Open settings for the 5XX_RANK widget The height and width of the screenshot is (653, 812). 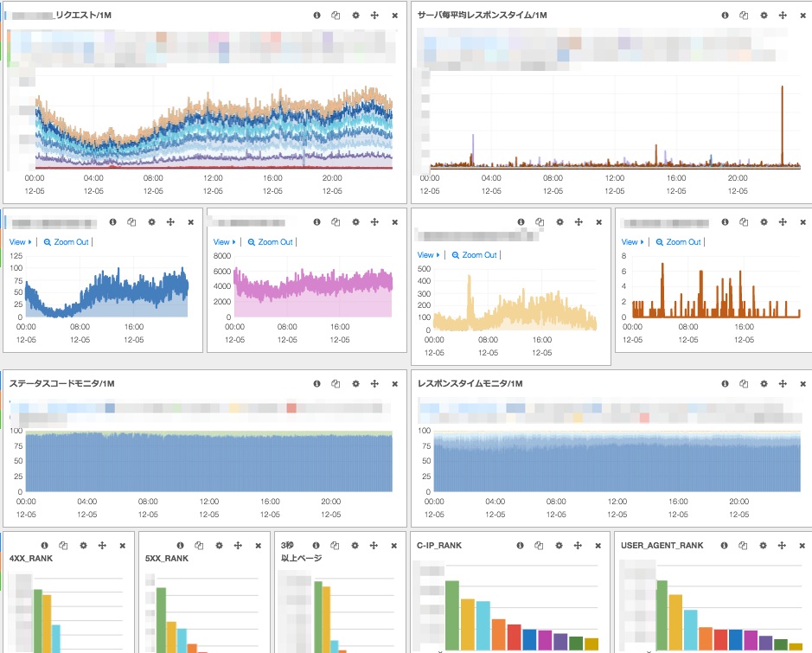coord(220,546)
